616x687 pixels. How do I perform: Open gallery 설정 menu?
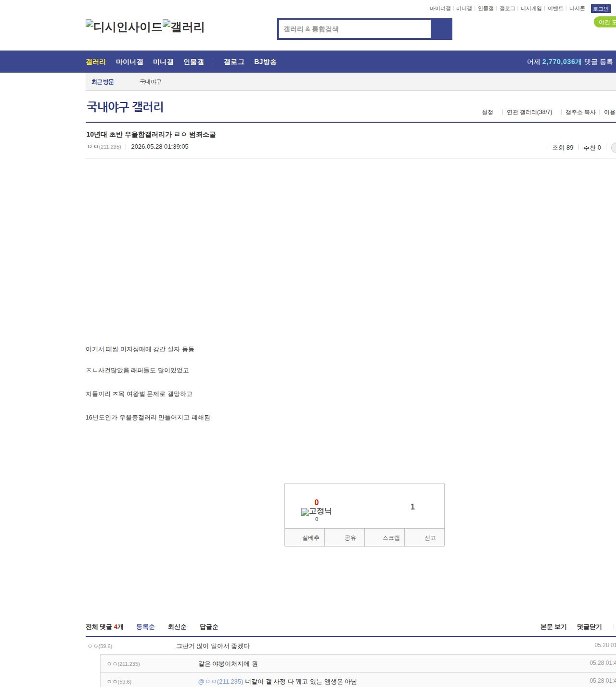[488, 112]
